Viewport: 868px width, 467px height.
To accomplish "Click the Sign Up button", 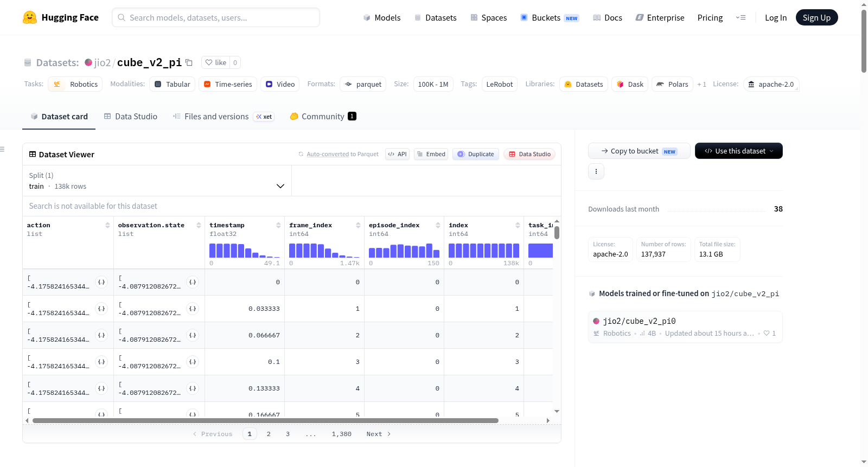I will (816, 17).
